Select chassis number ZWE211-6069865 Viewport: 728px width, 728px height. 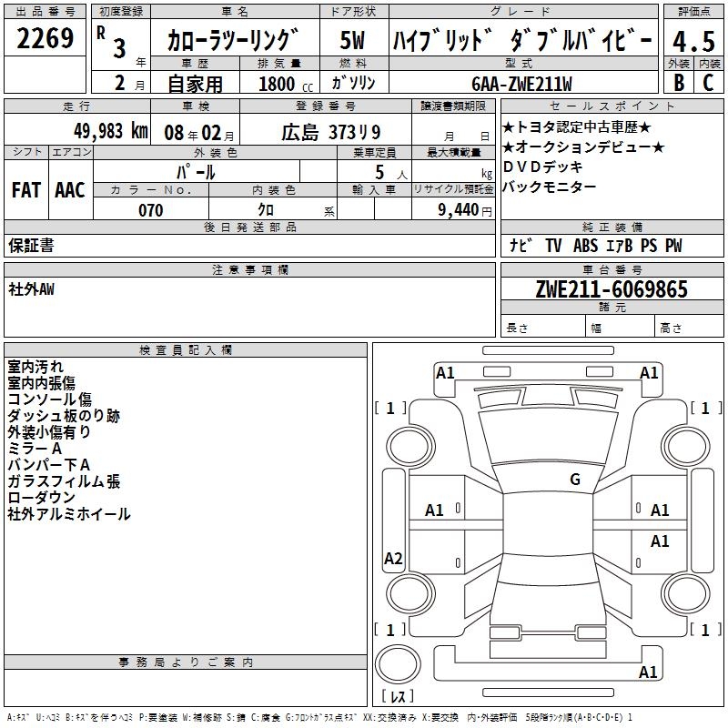(612, 288)
